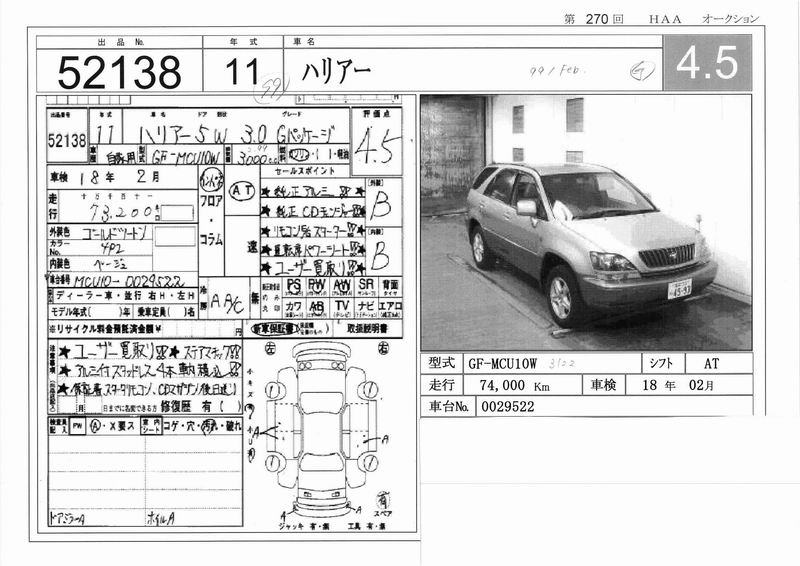Click the ディーラー車・並行 line
Image resolution: width=800 pixels, height=566 pixels.
point(125,296)
